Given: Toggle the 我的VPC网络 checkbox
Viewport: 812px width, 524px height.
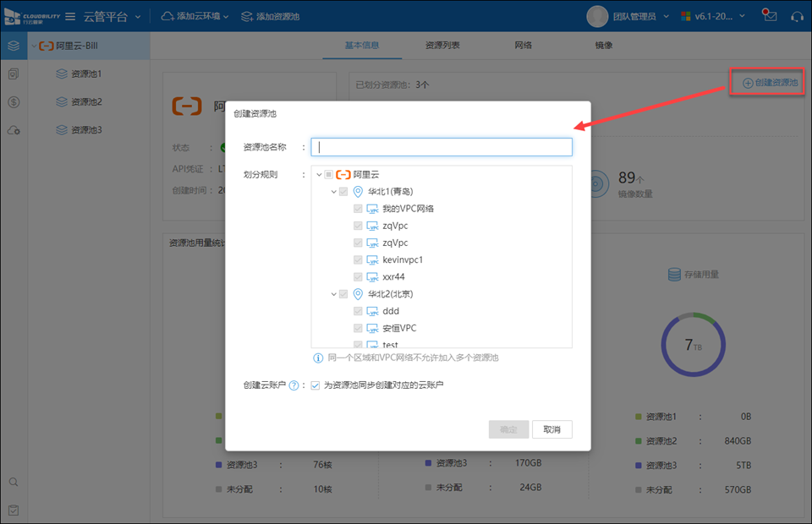Looking at the screenshot, I should (x=358, y=209).
